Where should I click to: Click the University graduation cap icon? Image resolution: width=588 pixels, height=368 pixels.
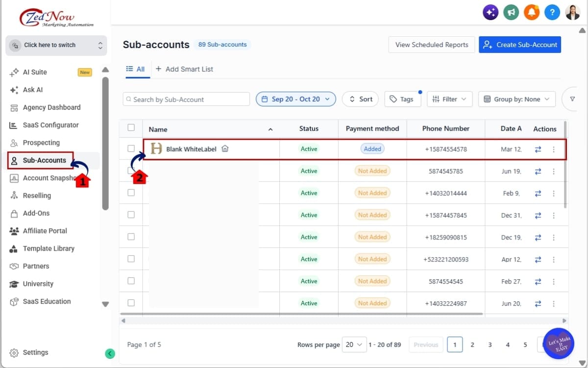14,284
